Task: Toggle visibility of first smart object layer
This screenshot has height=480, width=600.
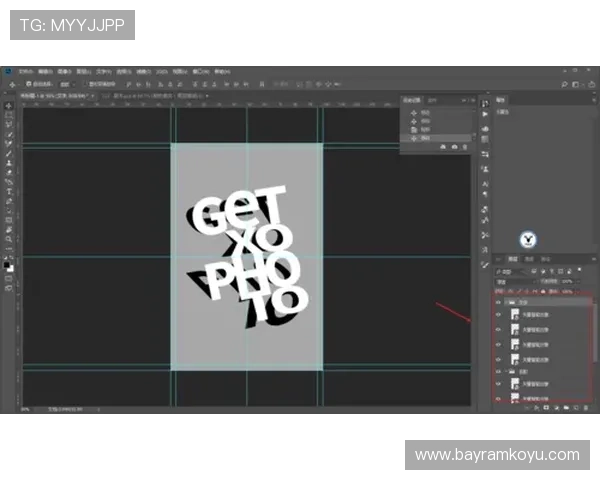Action: [x=499, y=314]
